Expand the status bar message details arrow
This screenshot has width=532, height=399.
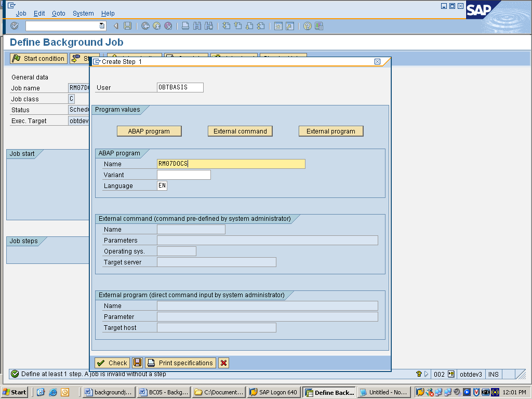click(x=426, y=374)
